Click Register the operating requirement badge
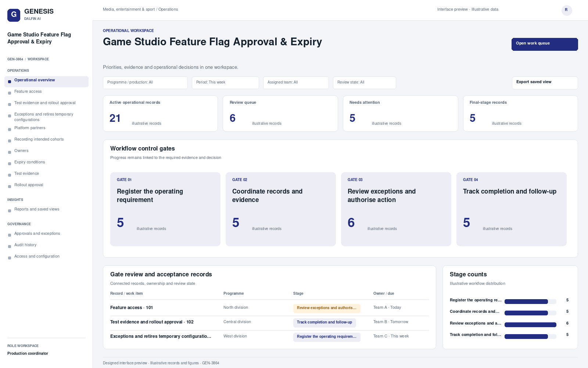This screenshot has width=588, height=368. click(x=327, y=337)
